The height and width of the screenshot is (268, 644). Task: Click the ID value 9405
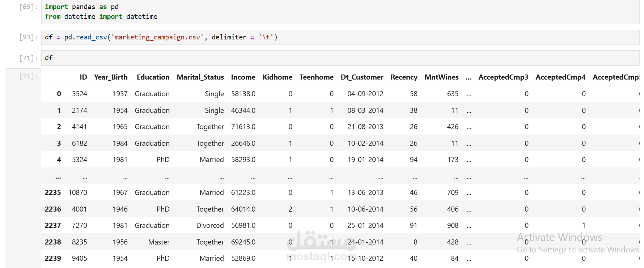tap(80, 258)
